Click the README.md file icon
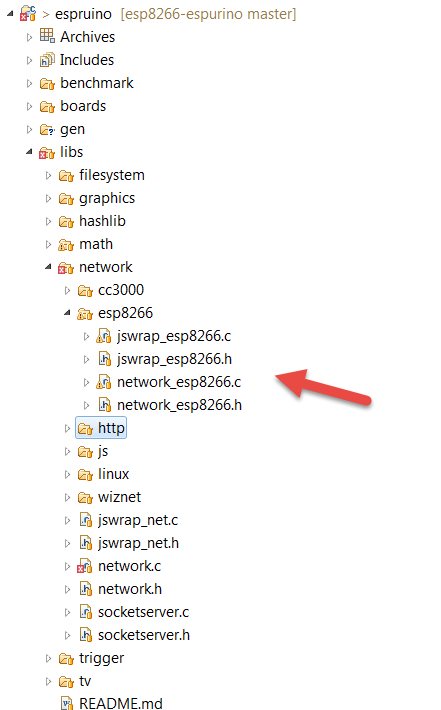 tap(67, 703)
